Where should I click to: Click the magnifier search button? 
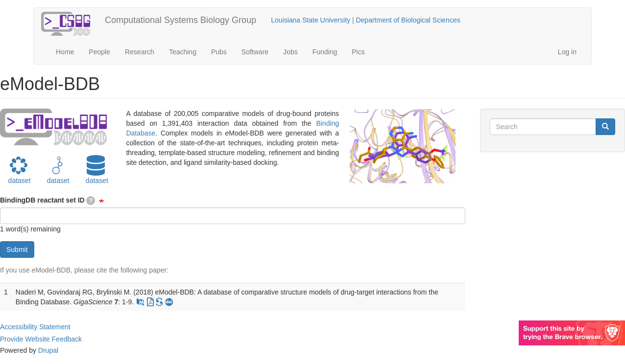[x=605, y=127]
